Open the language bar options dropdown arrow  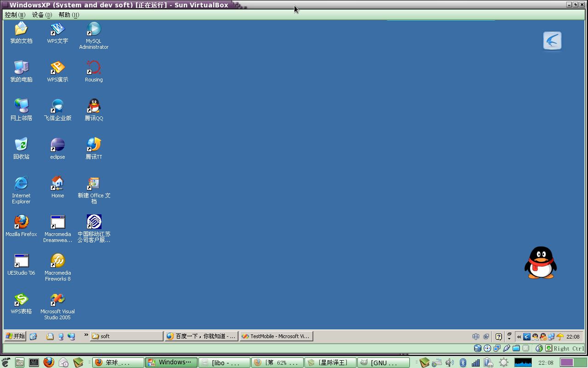pyautogui.click(x=509, y=339)
